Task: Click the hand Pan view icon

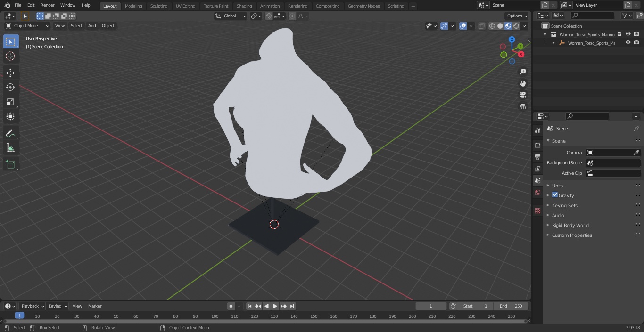Action: tap(522, 83)
